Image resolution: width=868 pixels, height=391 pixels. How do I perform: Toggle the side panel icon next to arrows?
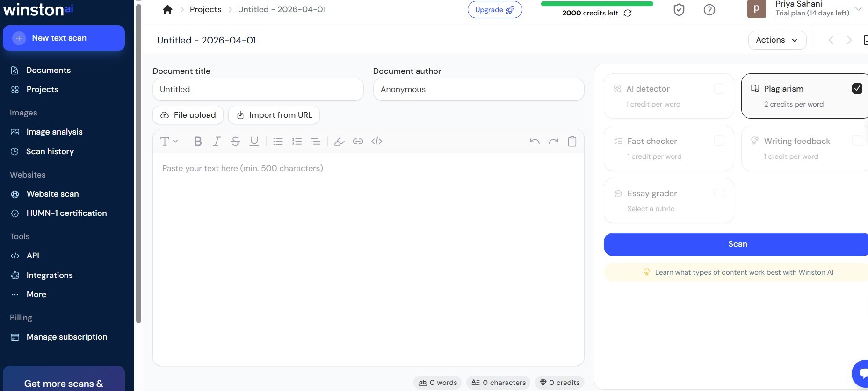click(865, 40)
